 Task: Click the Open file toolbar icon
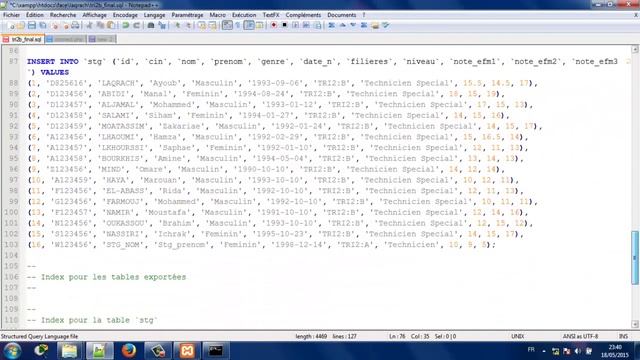21,26
